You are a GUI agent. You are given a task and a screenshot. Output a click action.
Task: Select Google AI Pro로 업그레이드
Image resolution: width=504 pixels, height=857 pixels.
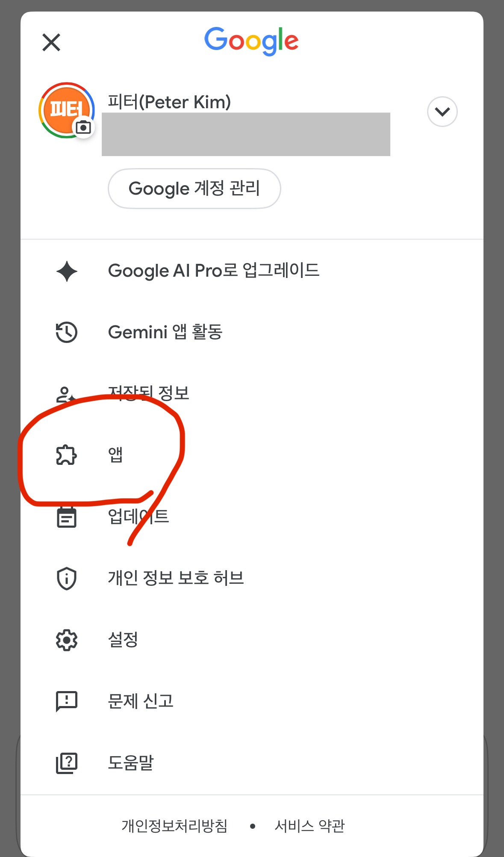pos(214,271)
